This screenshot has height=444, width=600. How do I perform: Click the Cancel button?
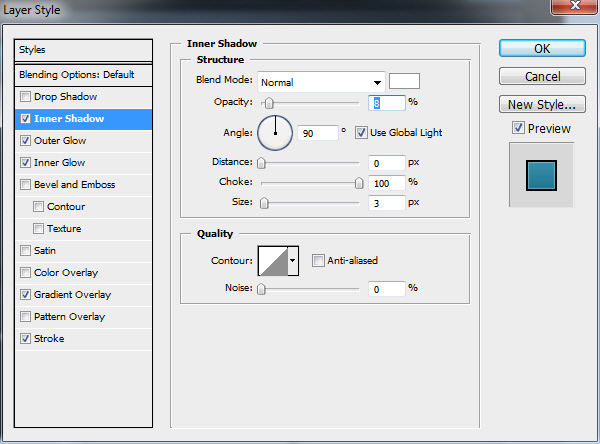[x=542, y=76]
